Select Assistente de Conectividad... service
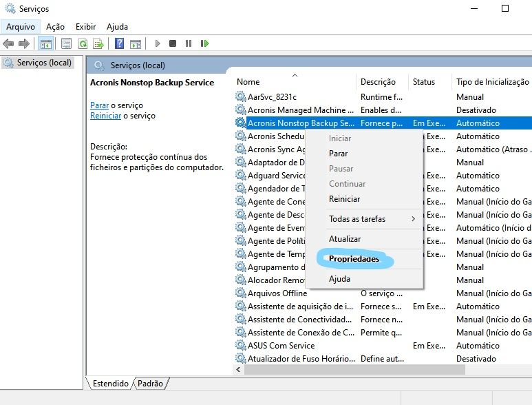The width and height of the screenshot is (532, 405). point(383,320)
